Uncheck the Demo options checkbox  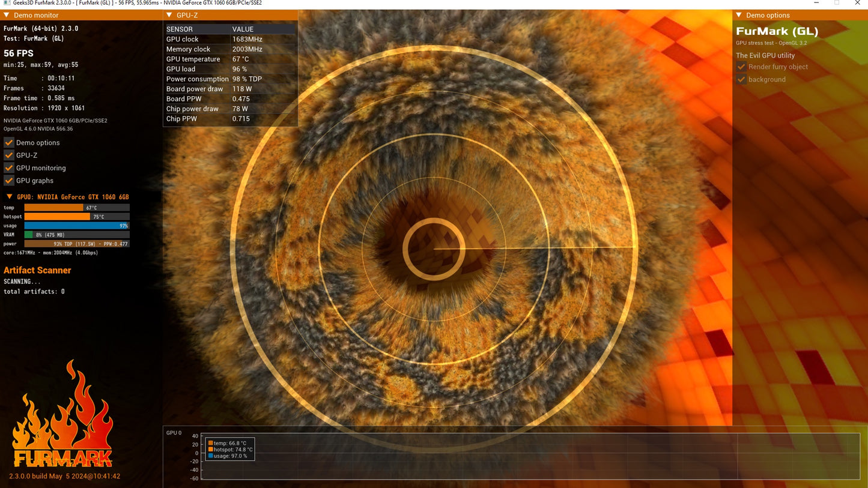[9, 143]
